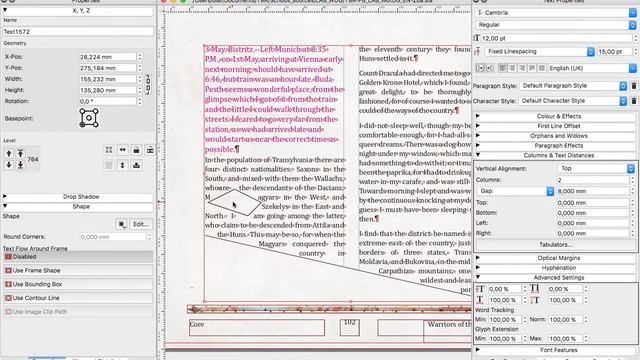The image size is (640, 360).
Task: Set text to justified alignment
Action: click(x=532, y=68)
